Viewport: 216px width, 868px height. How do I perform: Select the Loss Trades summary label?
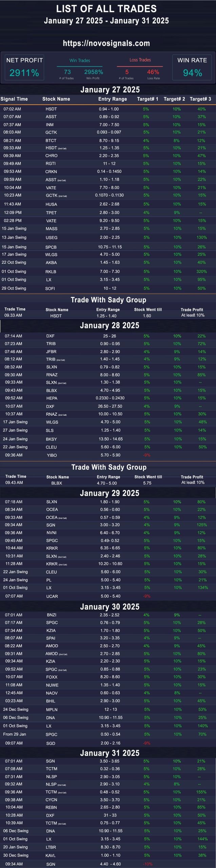140,60
